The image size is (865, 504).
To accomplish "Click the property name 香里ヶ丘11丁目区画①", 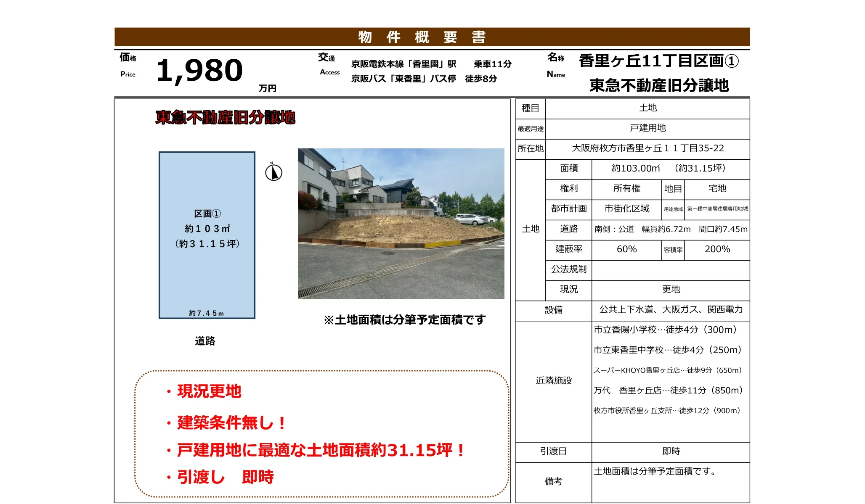I will tap(659, 61).
